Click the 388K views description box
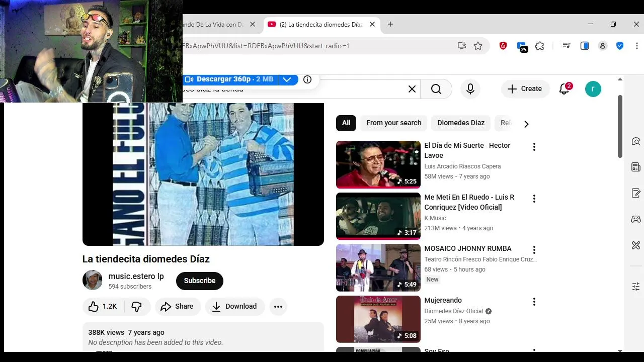644x362 pixels. coord(203,337)
